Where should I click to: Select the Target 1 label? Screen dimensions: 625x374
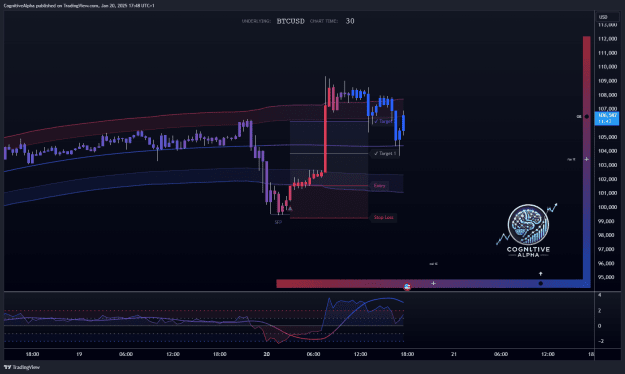[x=385, y=154]
